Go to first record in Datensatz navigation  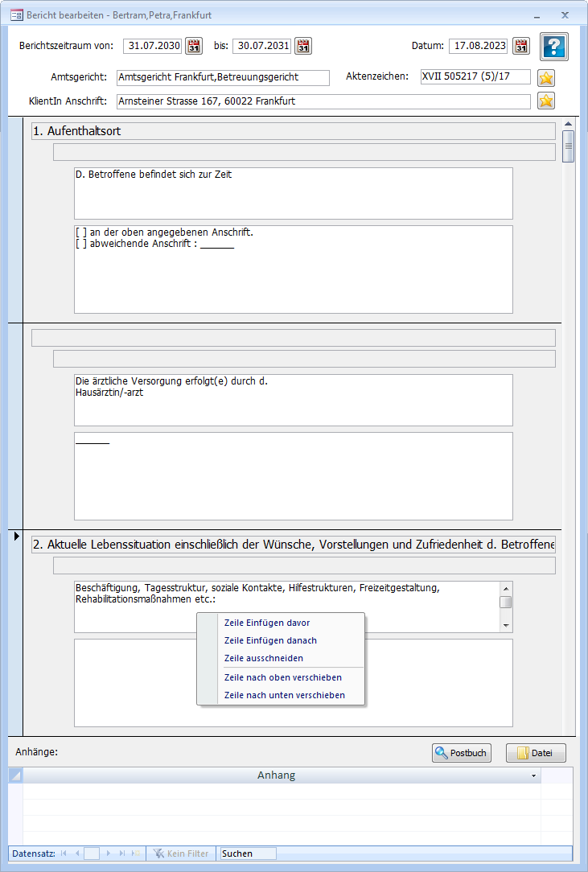[64, 853]
